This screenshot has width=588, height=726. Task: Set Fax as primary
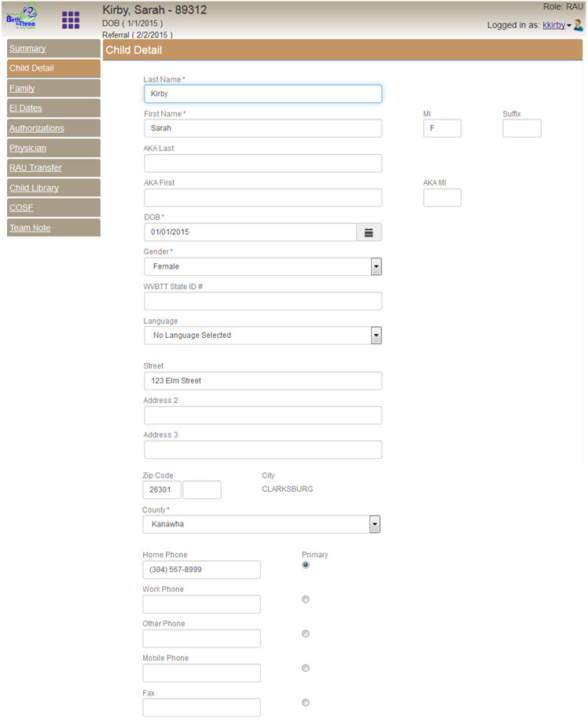(305, 703)
